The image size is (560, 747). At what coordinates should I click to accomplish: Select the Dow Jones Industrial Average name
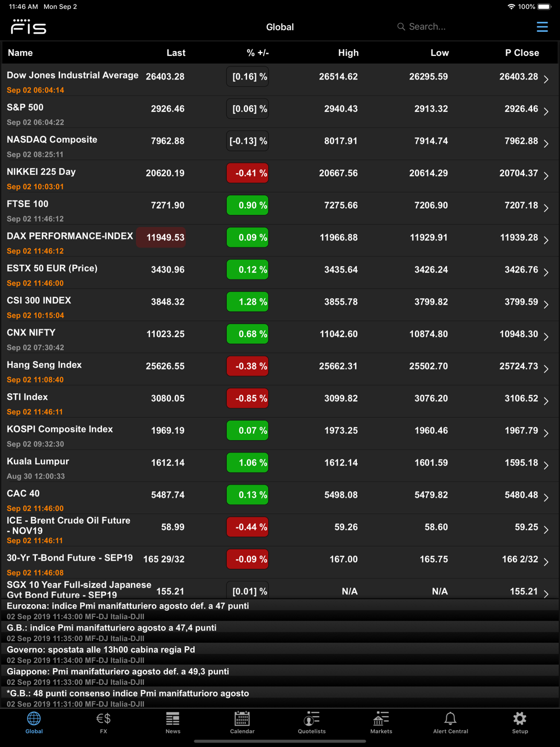point(73,75)
